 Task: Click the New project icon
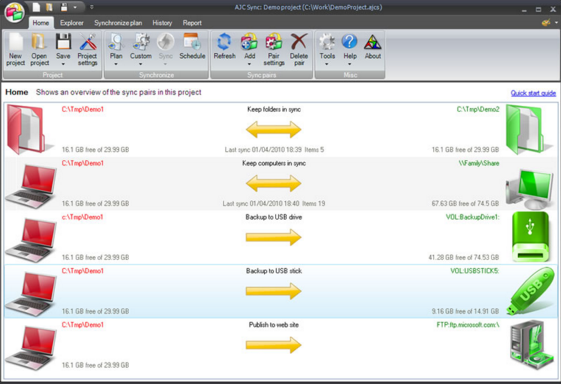[16, 42]
